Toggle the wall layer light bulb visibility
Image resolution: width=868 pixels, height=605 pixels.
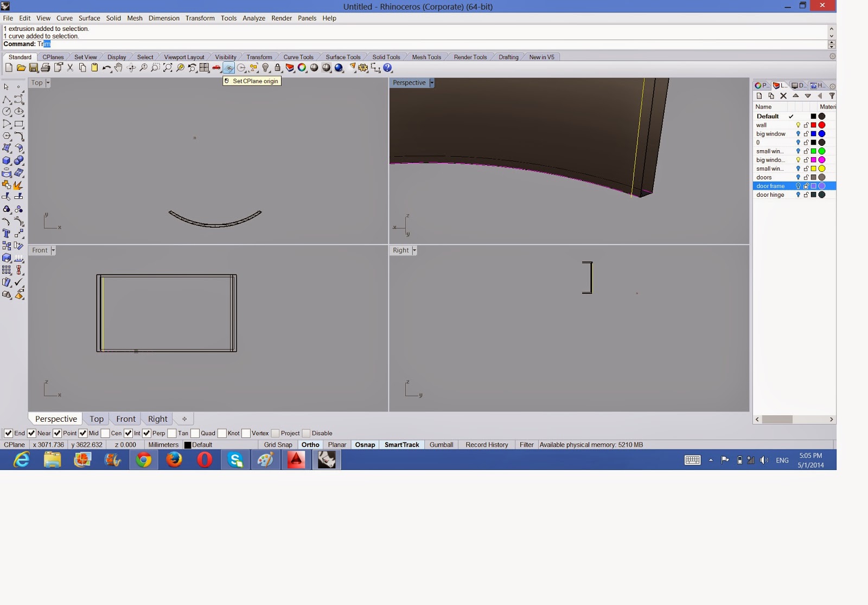798,125
